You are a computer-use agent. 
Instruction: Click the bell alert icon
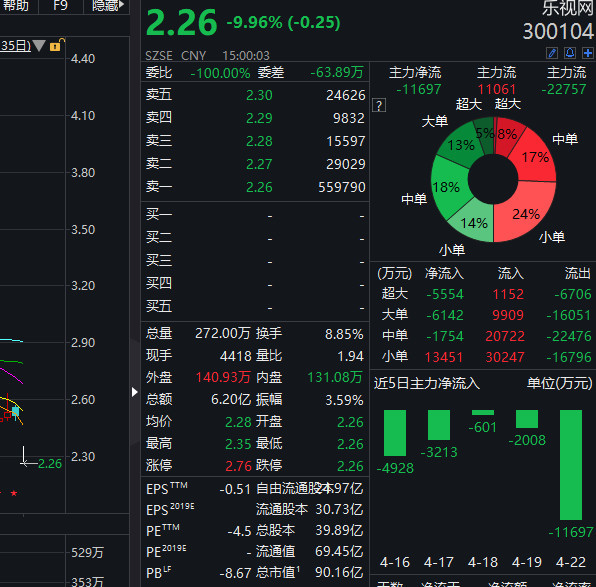point(570,53)
